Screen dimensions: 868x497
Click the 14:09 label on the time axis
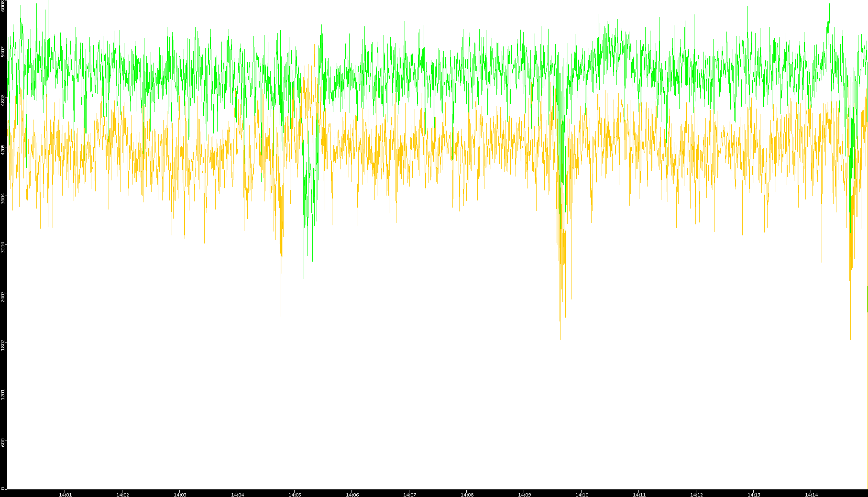(524, 495)
